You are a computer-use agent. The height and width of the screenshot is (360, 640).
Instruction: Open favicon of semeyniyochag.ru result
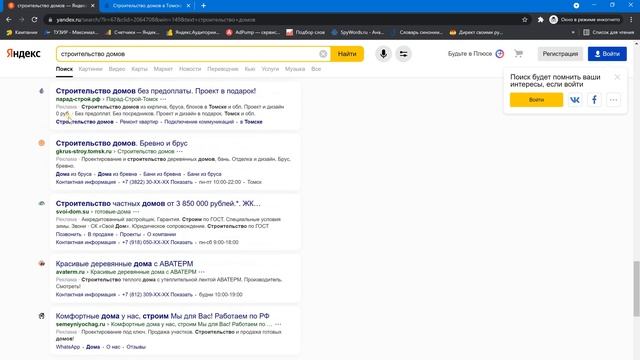tap(42, 316)
